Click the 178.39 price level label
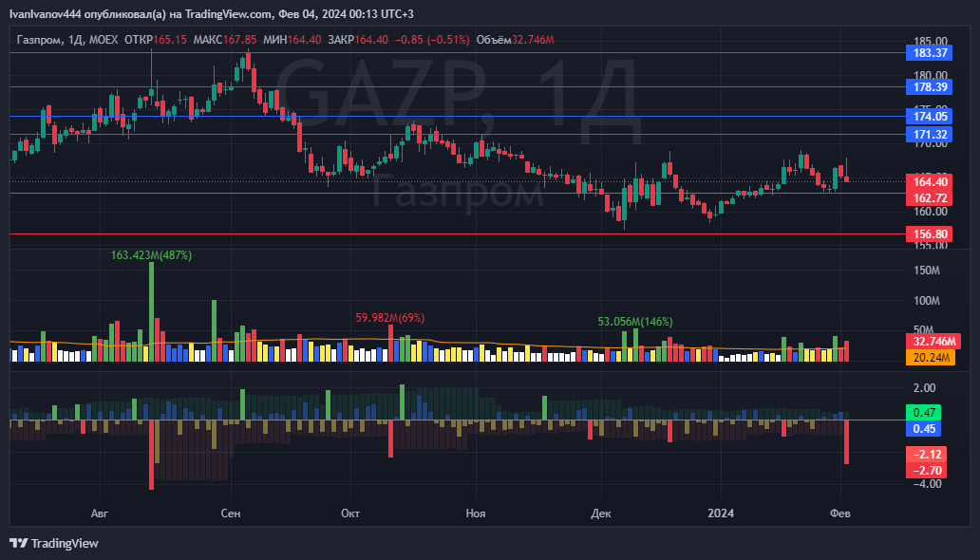Viewport: 980px width, 560px height. [x=929, y=87]
